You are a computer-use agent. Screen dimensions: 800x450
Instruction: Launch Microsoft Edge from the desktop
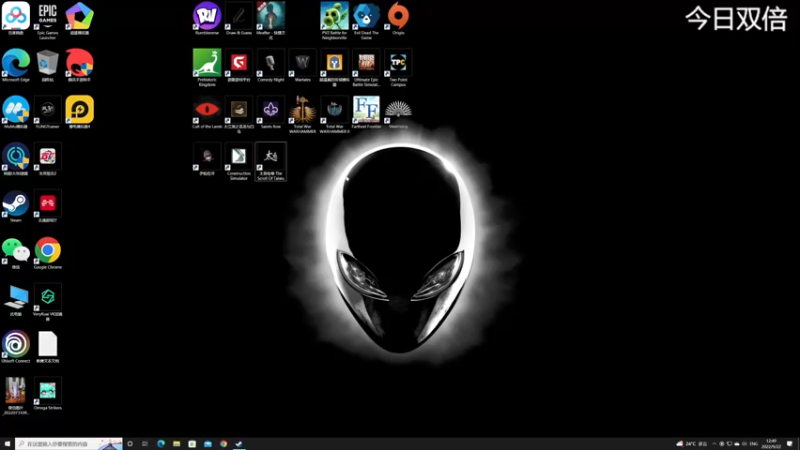coord(16,65)
